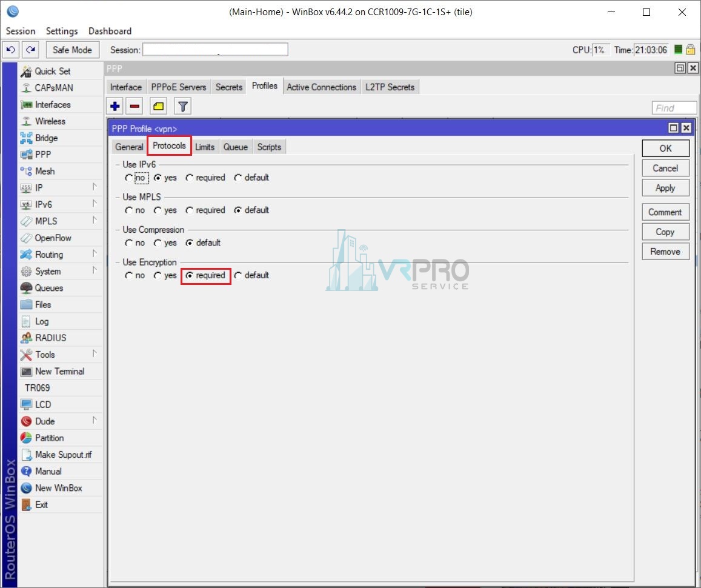Switch to the Active Connections tab

pos(322,87)
